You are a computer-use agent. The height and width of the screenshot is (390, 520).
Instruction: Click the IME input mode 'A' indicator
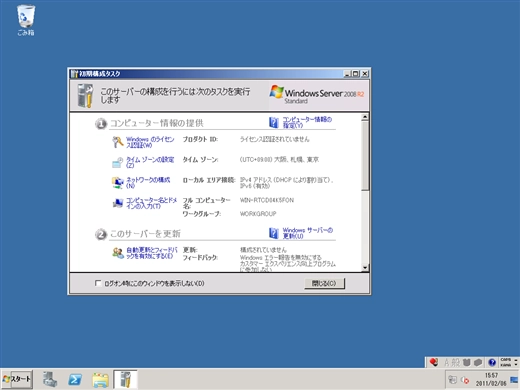coord(446,363)
